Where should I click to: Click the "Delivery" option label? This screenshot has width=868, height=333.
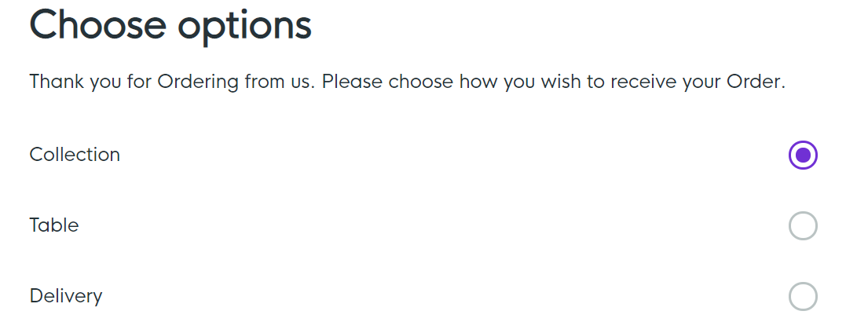click(x=66, y=296)
